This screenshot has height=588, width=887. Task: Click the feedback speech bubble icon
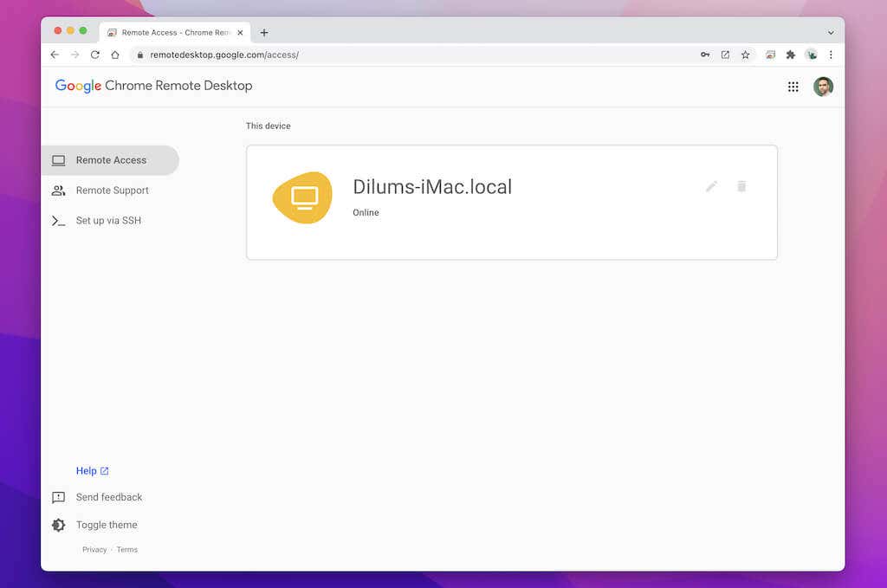(x=58, y=498)
